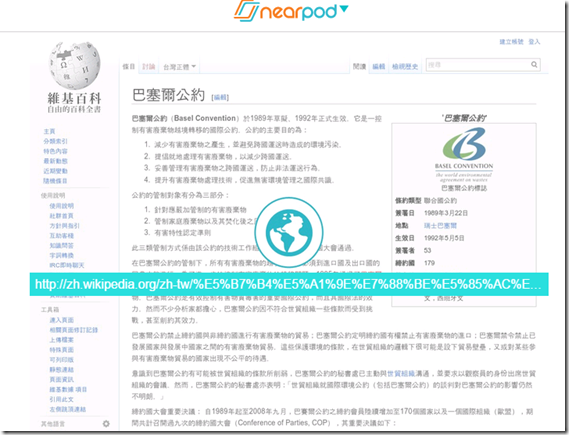Click the 知識問答 sidebar link
Viewport: 569px width, 435px height.
tap(62, 245)
